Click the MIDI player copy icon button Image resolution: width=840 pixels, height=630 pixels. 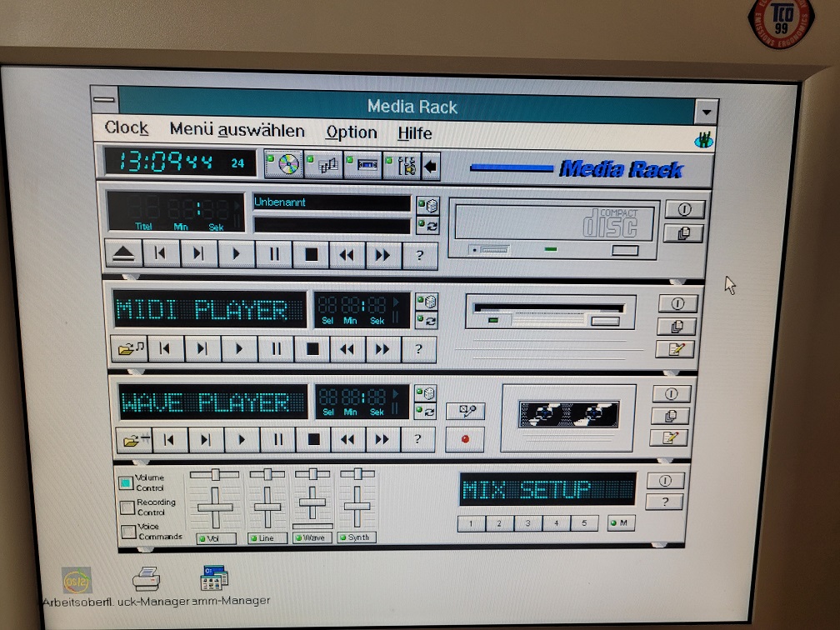[677, 327]
